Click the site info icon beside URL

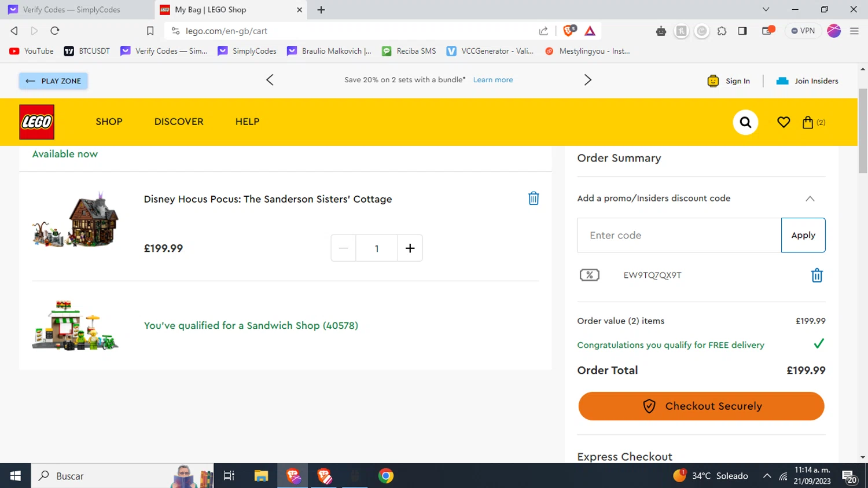pyautogui.click(x=175, y=31)
